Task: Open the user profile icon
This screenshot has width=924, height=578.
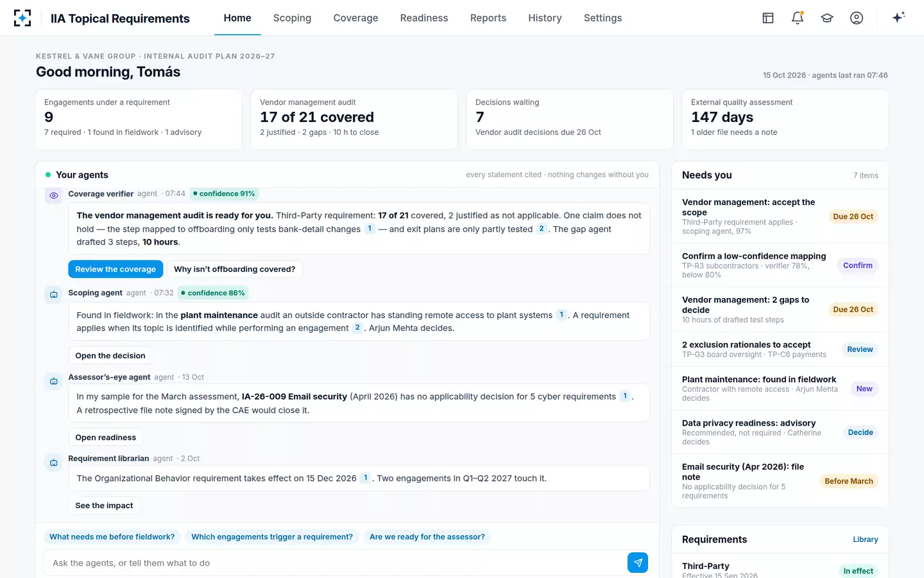Action: point(857,18)
